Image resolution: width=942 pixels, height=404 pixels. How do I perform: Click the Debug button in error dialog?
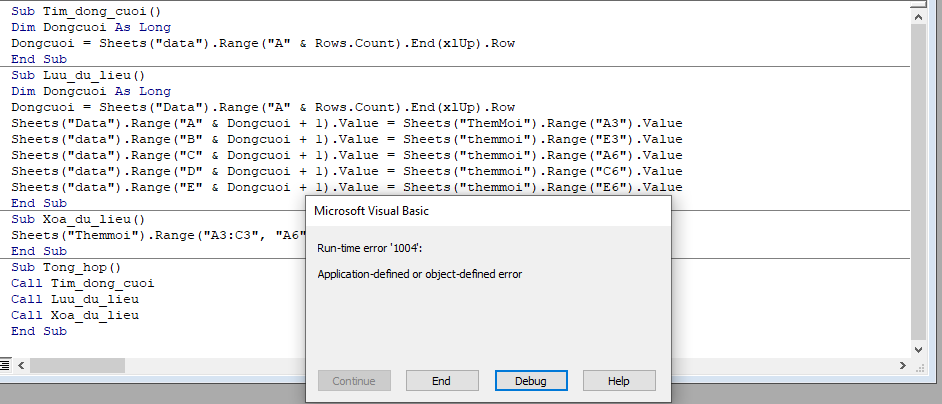pos(531,381)
